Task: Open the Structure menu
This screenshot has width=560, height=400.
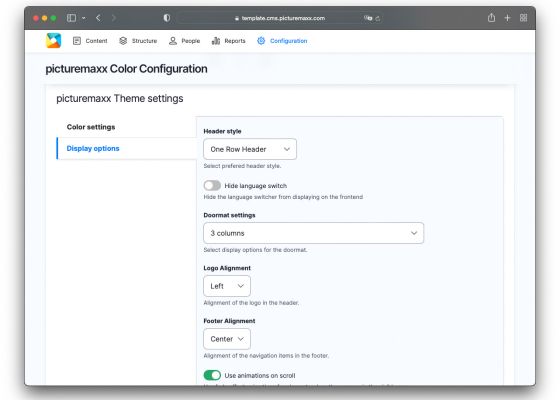Action: pyautogui.click(x=138, y=41)
